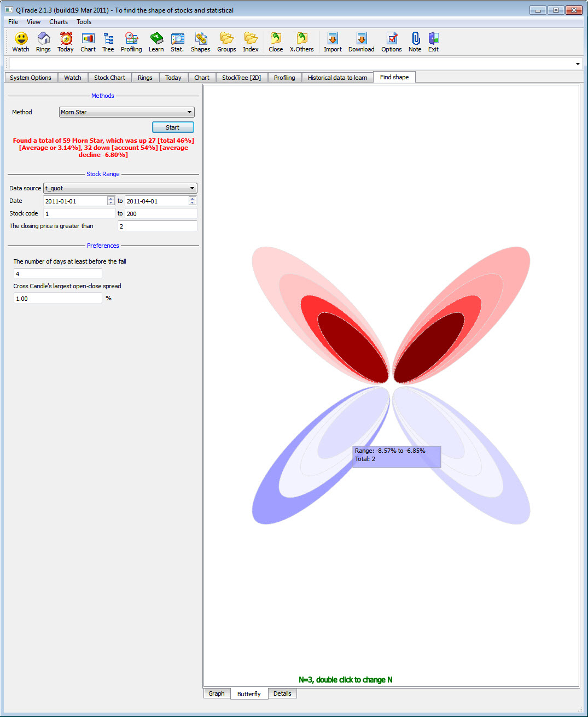This screenshot has height=717, width=588.
Task: Open the Data source dropdown t_quot
Action: [x=119, y=188]
